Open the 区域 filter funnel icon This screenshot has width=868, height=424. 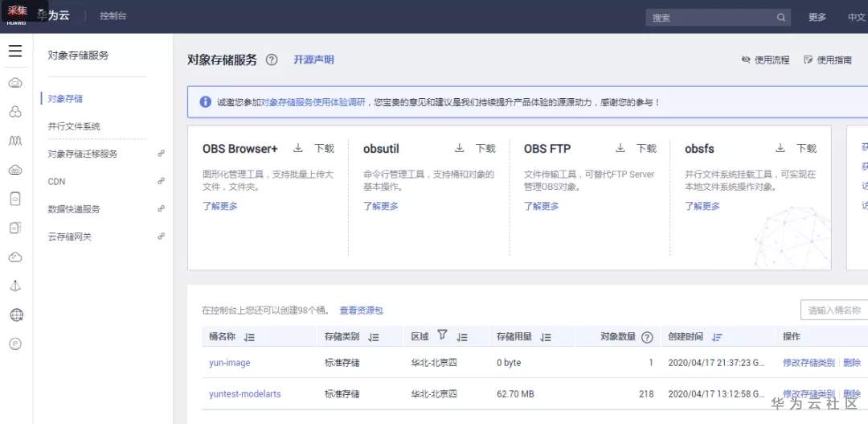pyautogui.click(x=442, y=334)
